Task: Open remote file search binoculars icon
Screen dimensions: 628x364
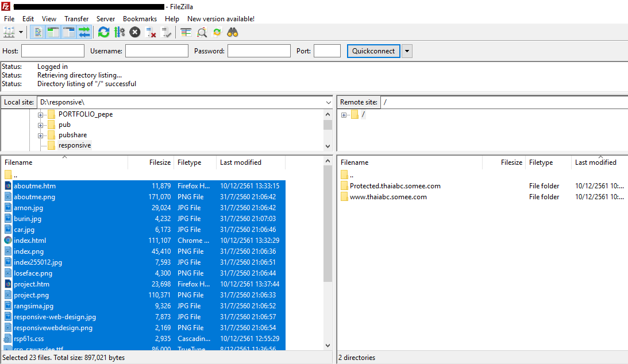Action: [233, 32]
